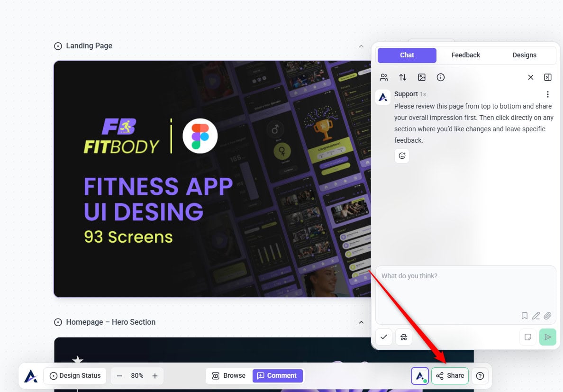
Task: Collapse the Landing Page section chevron
Action: coord(361,46)
